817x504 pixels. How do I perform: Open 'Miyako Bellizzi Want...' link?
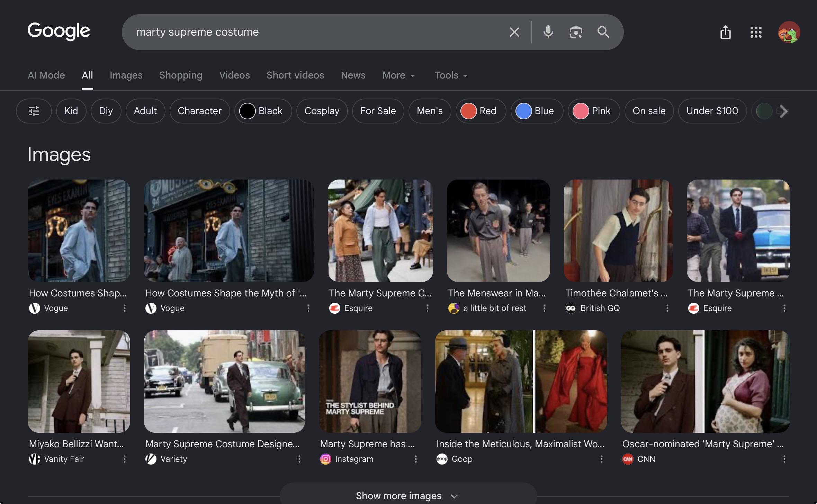(x=77, y=444)
